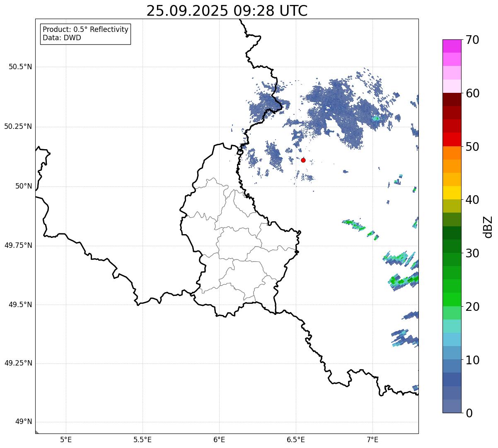
Task: Click the 6.5°E longitude label
Action: [x=296, y=439]
